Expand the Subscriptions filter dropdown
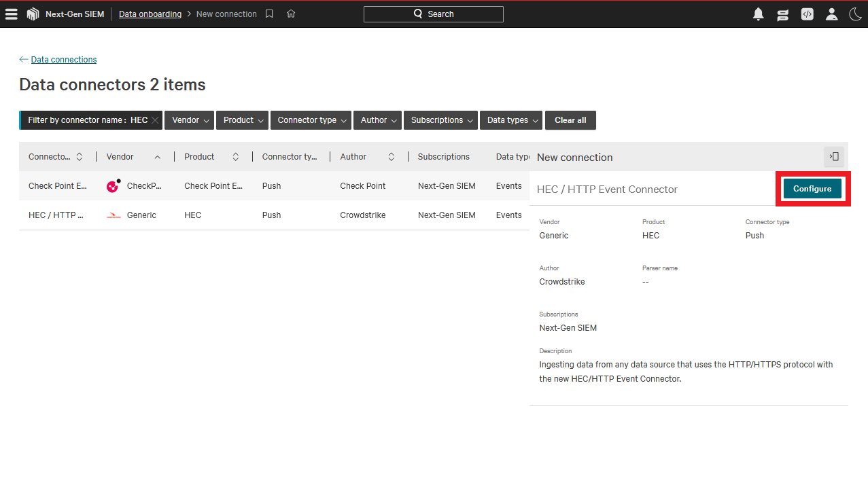This screenshot has height=489, width=868. pos(440,120)
